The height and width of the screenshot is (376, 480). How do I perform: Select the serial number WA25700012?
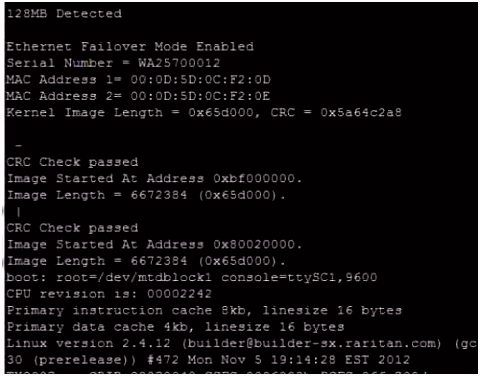point(179,63)
